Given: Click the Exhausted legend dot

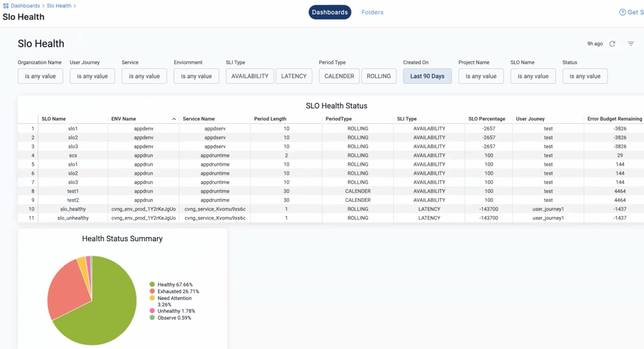Looking at the screenshot, I should 152,291.
